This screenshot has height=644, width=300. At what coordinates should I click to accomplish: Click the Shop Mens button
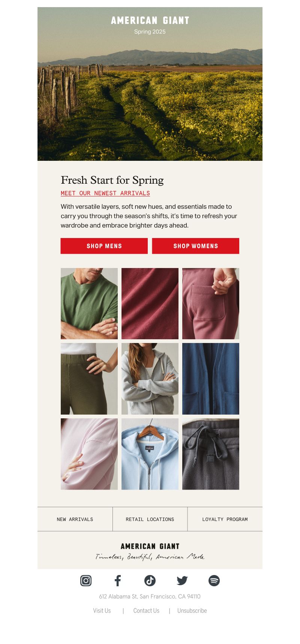(104, 246)
